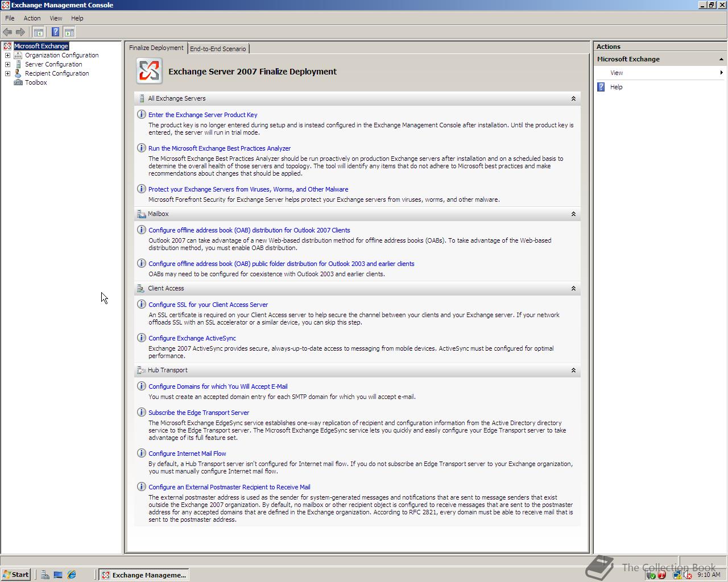Open Configure SSL for Client Access Server link
728x582 pixels.
pyautogui.click(x=208, y=305)
